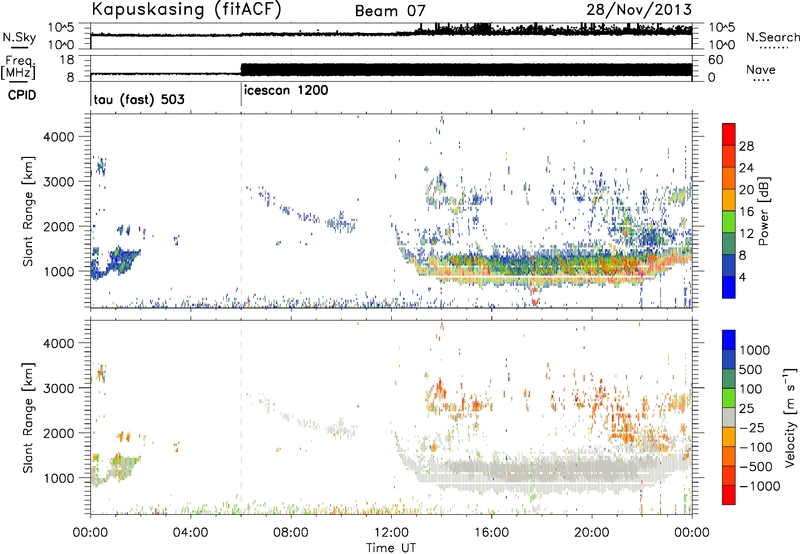Select the N.Sky legend label
The image size is (800, 554).
click(x=19, y=37)
